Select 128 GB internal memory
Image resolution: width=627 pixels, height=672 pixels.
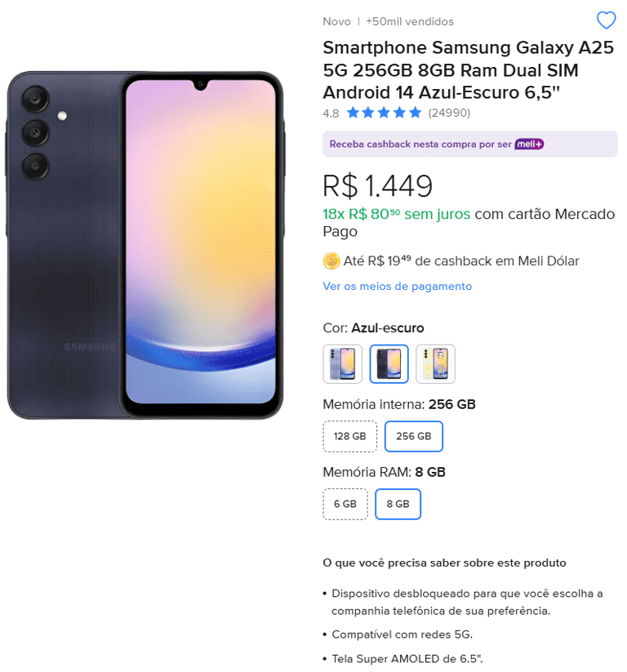(349, 436)
